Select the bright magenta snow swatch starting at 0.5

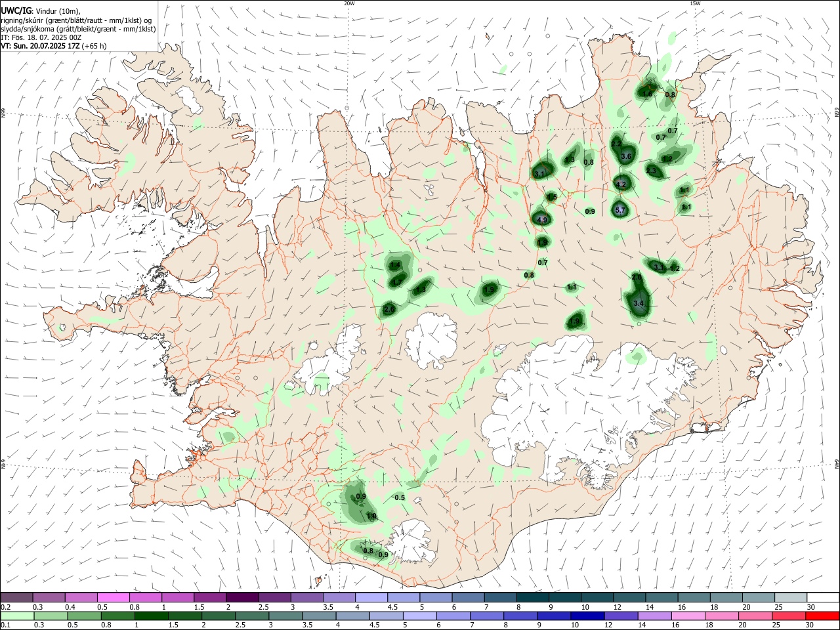113,598
